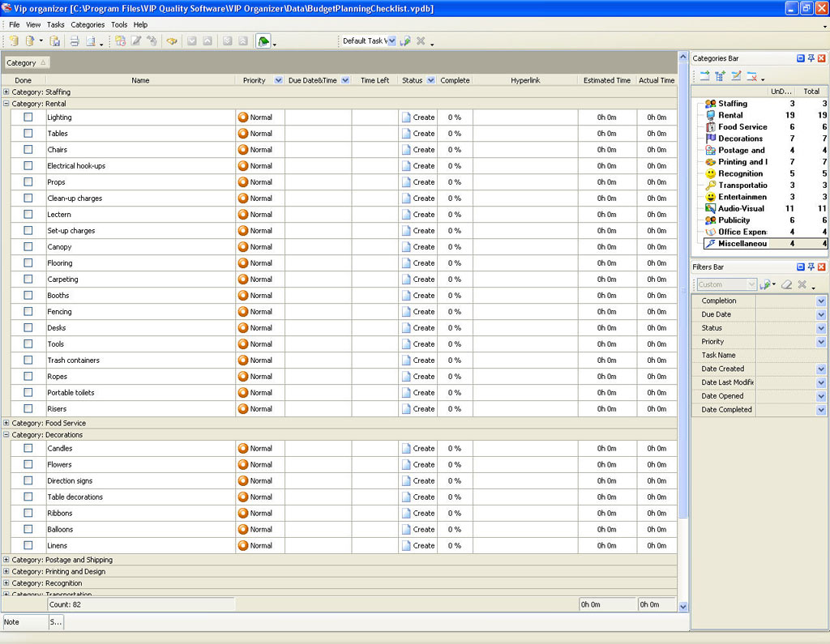The width and height of the screenshot is (830, 644).
Task: Click the first toolbar icon at far left
Action: (x=13, y=41)
